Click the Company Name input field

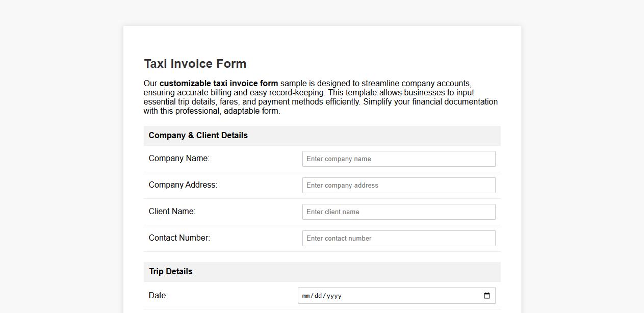(399, 159)
